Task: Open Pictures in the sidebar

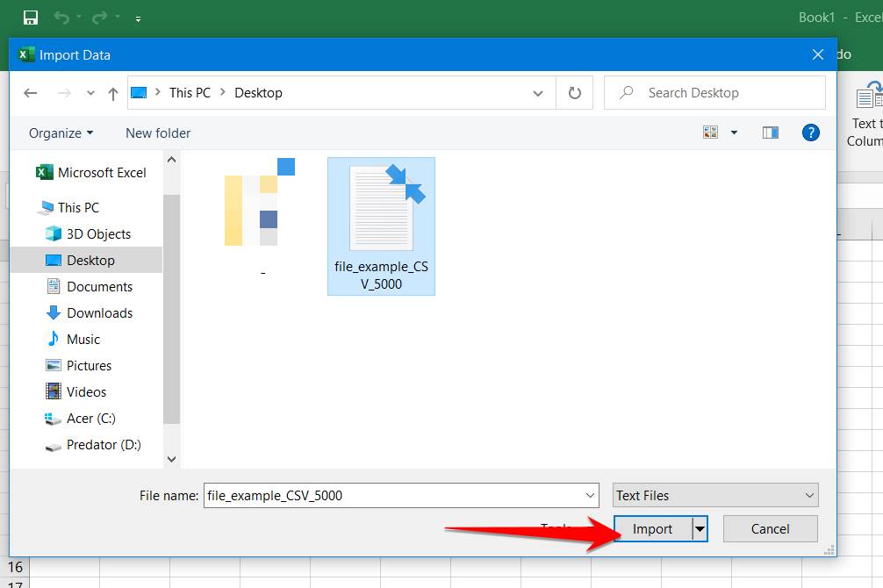Action: point(78,366)
